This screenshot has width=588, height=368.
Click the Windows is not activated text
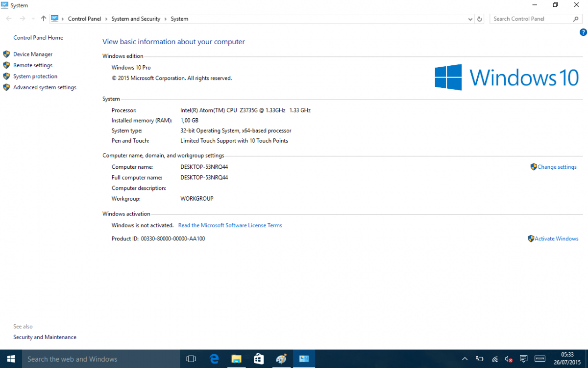click(x=143, y=225)
